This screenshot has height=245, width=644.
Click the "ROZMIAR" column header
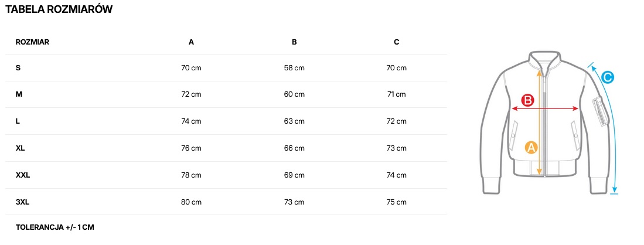[32, 42]
